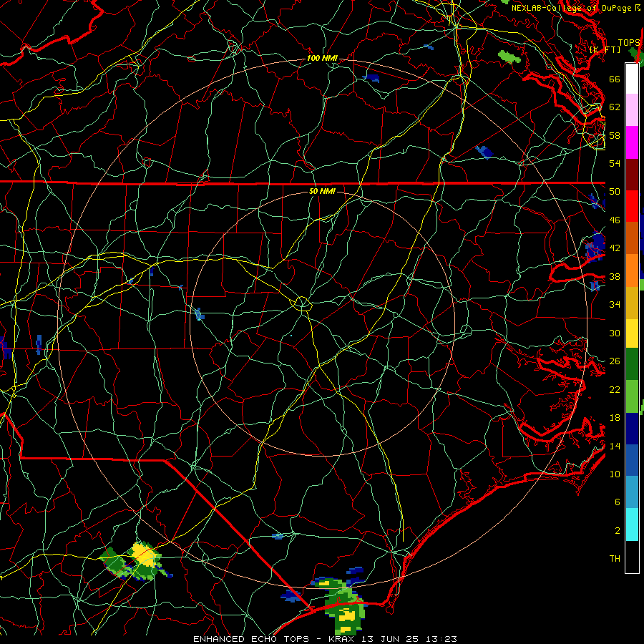This screenshot has width=644, height=644.
Task: Click the light green echo near top right
Action: [509, 57]
